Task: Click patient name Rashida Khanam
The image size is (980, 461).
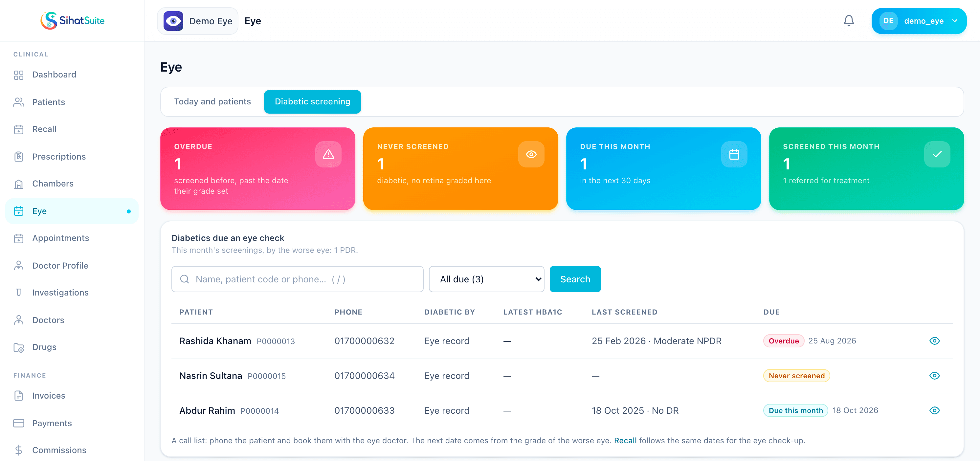Action: (x=215, y=341)
